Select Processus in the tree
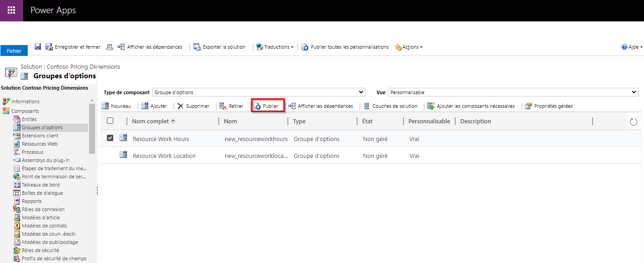The width and height of the screenshot is (644, 263). click(33, 152)
